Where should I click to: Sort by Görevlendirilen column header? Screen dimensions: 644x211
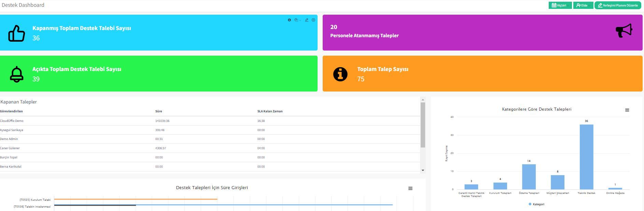tap(11, 111)
